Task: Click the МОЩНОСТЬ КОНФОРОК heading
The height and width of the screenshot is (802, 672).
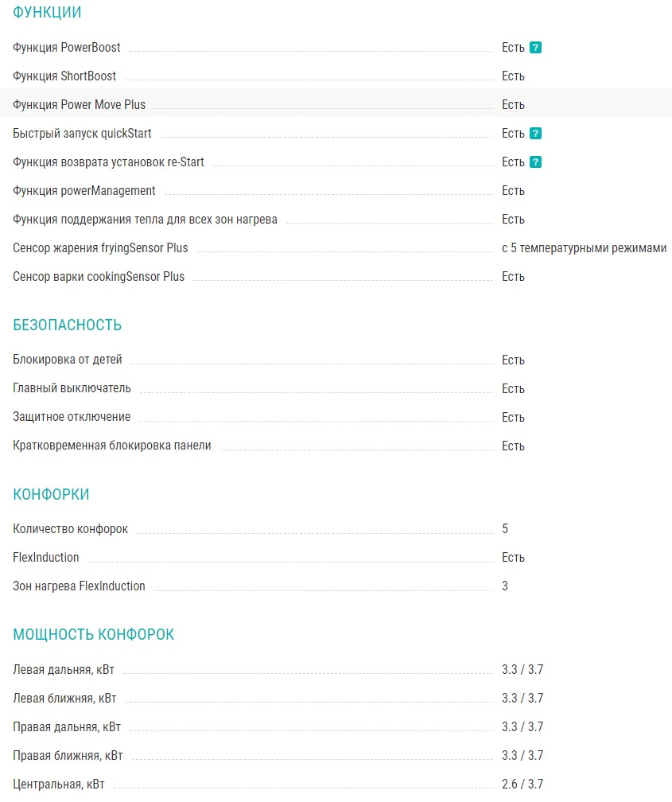Action: pos(93,635)
